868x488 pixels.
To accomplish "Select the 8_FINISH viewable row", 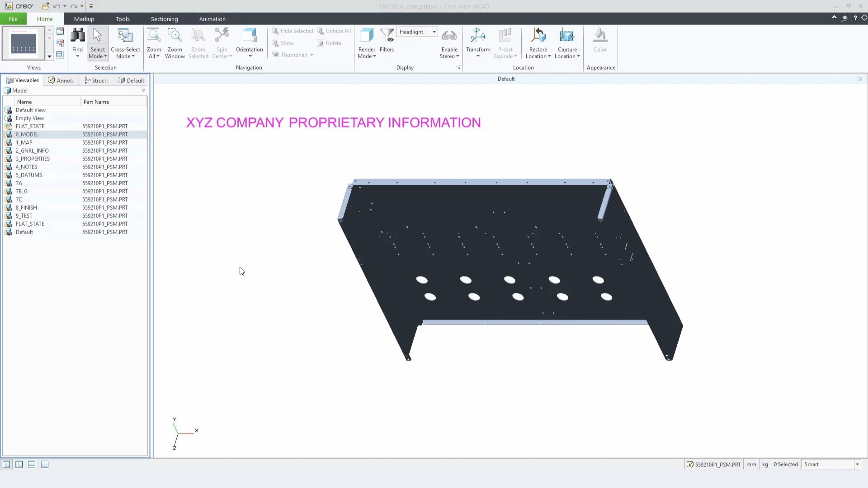I will tap(26, 207).
